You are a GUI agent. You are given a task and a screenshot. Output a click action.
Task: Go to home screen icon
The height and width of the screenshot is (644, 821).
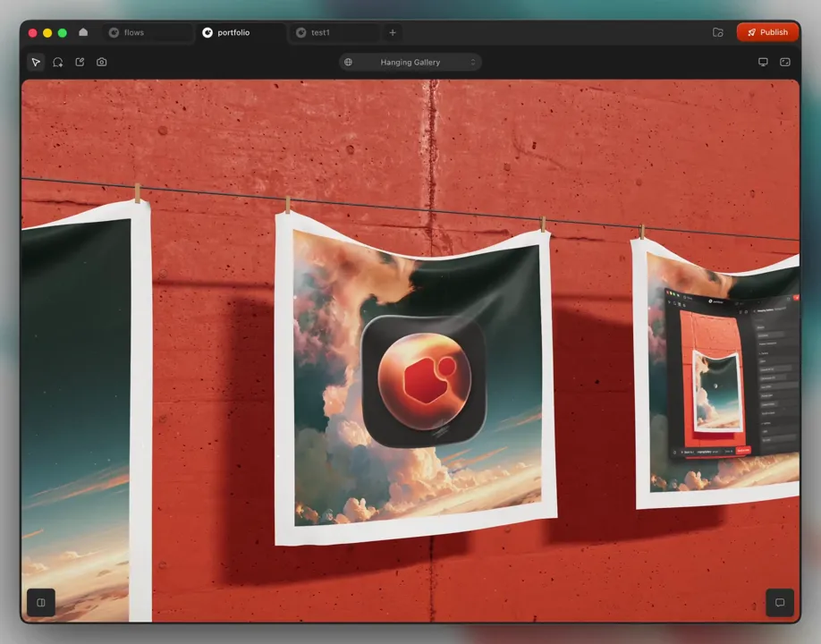tap(83, 32)
